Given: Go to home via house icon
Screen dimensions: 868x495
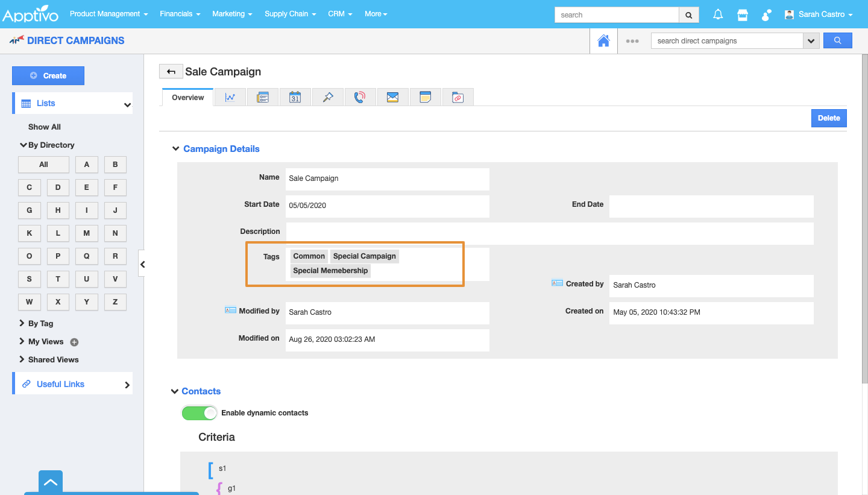Looking at the screenshot, I should [603, 41].
